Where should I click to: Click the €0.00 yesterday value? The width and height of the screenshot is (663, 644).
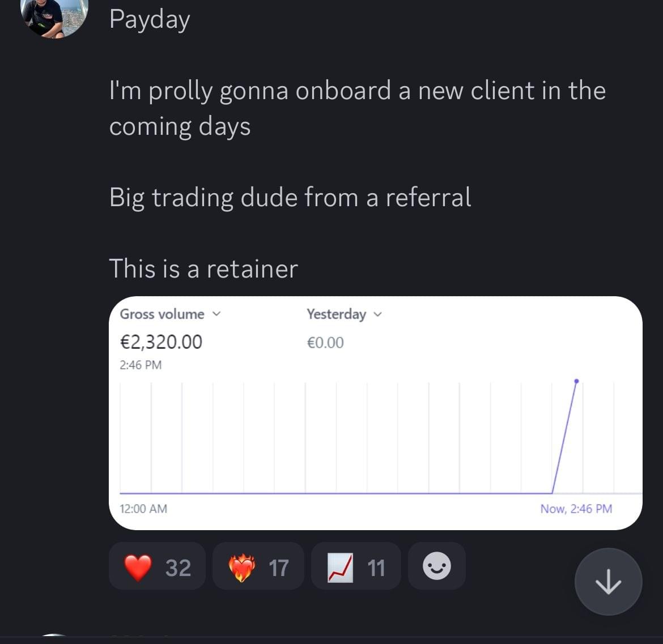coord(325,342)
